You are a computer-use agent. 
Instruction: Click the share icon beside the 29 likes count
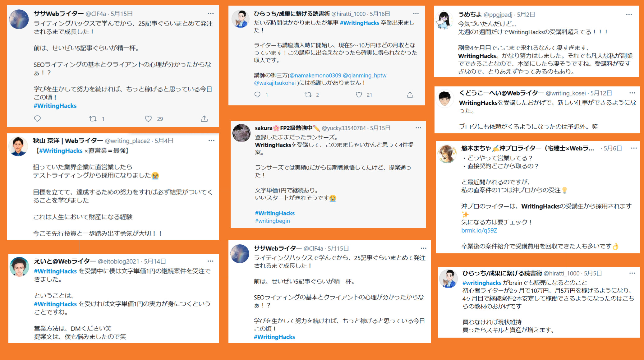(x=204, y=119)
